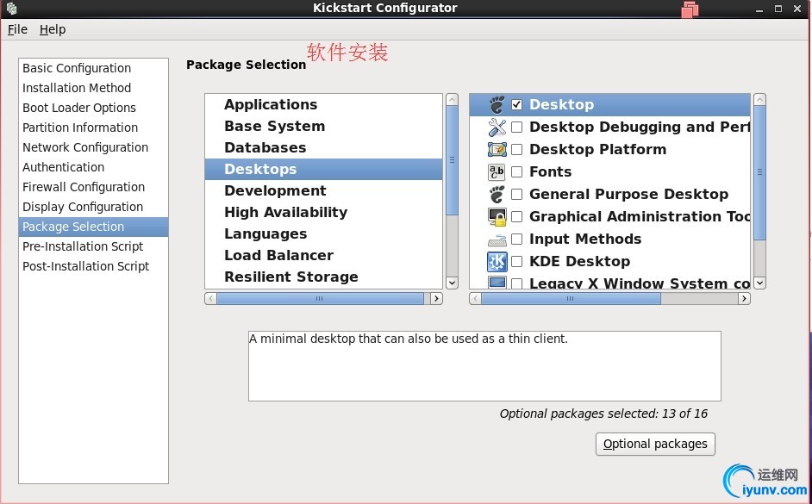The width and height of the screenshot is (812, 504).
Task: Click the Fonts group icon
Action: click(497, 171)
